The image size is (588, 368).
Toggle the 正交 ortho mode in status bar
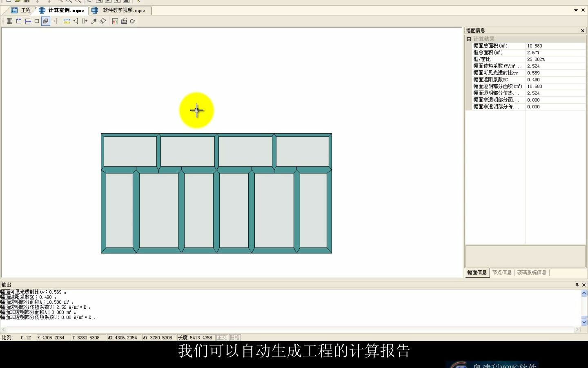click(x=222, y=338)
